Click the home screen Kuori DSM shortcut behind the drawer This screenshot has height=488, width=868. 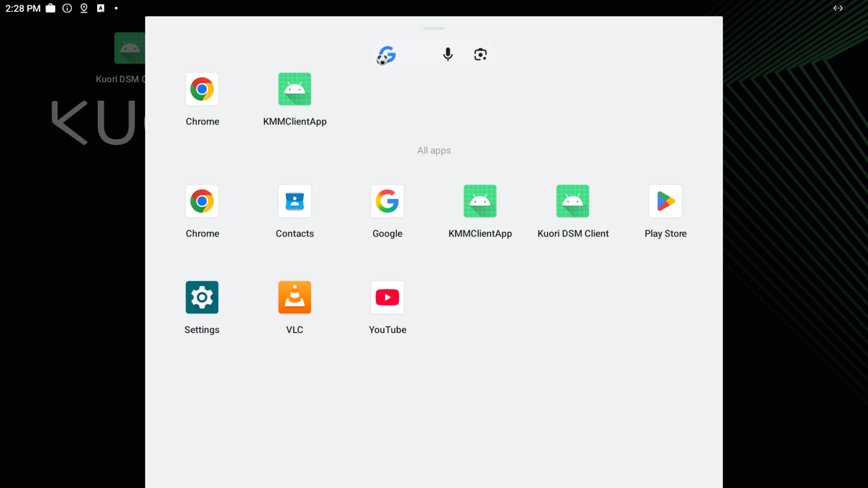pyautogui.click(x=130, y=48)
